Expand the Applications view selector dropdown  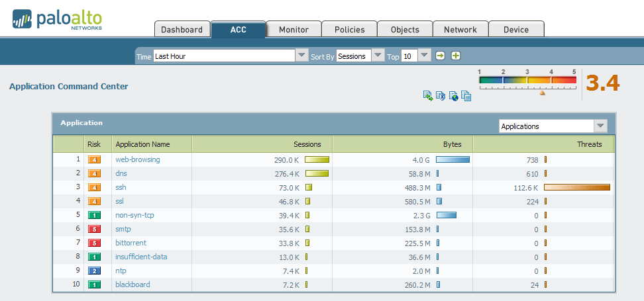pos(600,126)
